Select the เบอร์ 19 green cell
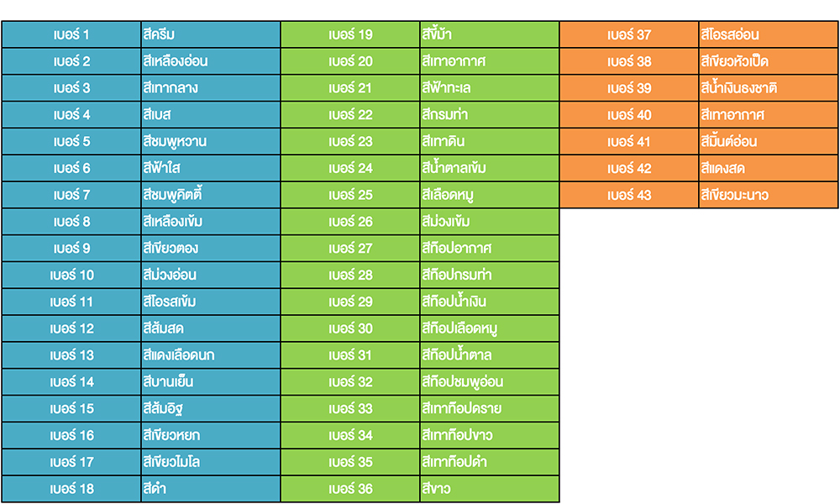This screenshot has height=504, width=840. (x=350, y=34)
